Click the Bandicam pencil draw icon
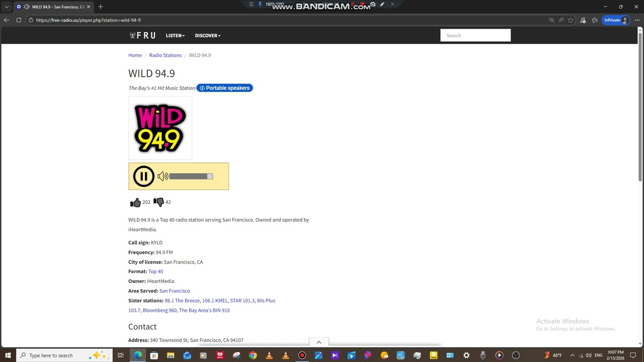This screenshot has width=644, height=362. tap(382, 5)
